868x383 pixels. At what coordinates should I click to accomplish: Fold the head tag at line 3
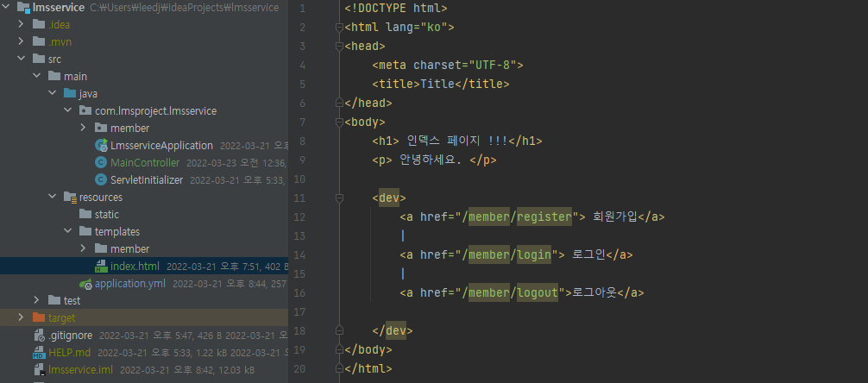coord(339,46)
